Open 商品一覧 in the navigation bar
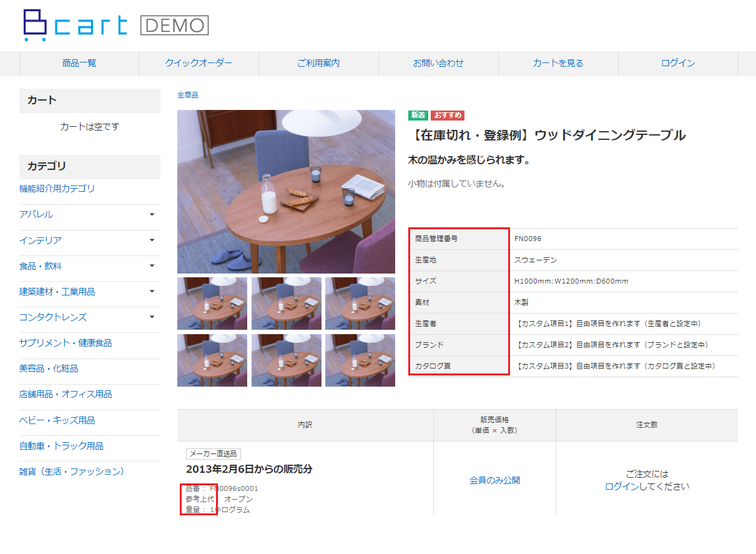This screenshot has height=554, width=756. [79, 63]
